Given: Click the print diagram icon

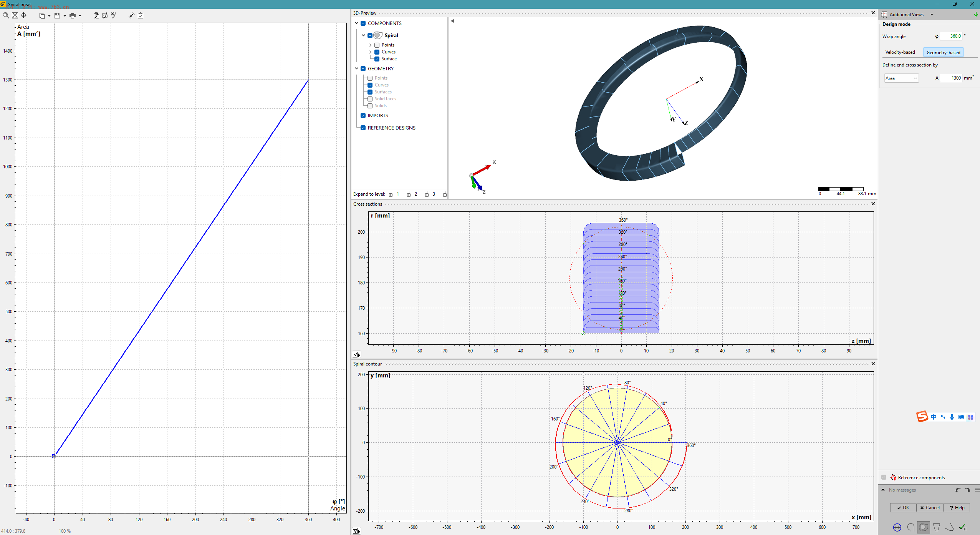Looking at the screenshot, I should pyautogui.click(x=72, y=15).
